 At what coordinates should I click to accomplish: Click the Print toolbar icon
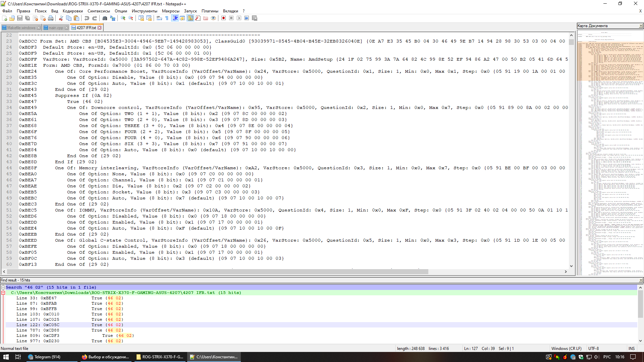[51, 18]
